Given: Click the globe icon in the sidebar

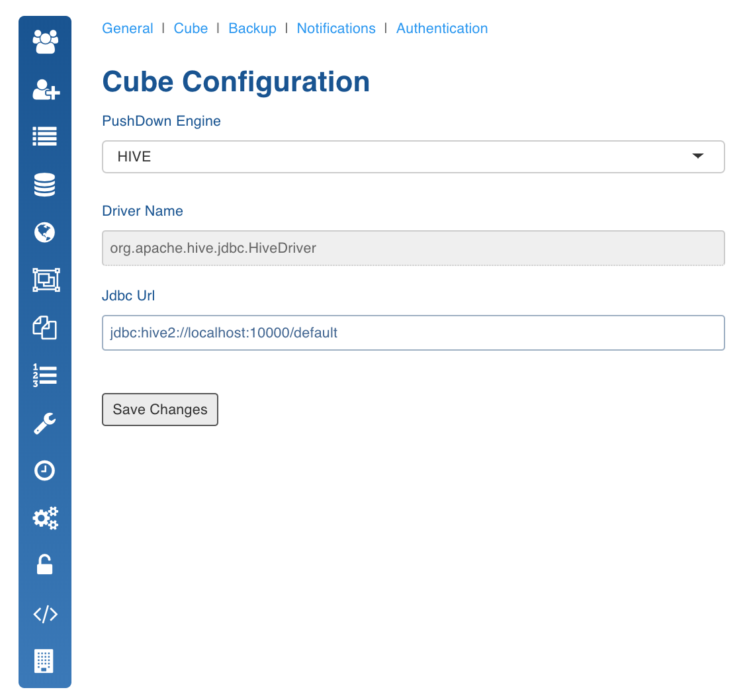Looking at the screenshot, I should tap(45, 232).
